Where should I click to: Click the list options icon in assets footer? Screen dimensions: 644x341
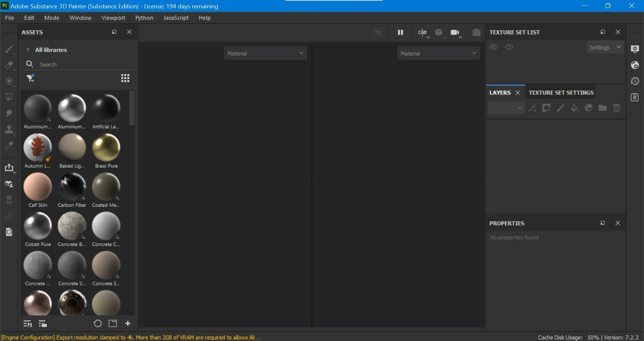(x=28, y=324)
